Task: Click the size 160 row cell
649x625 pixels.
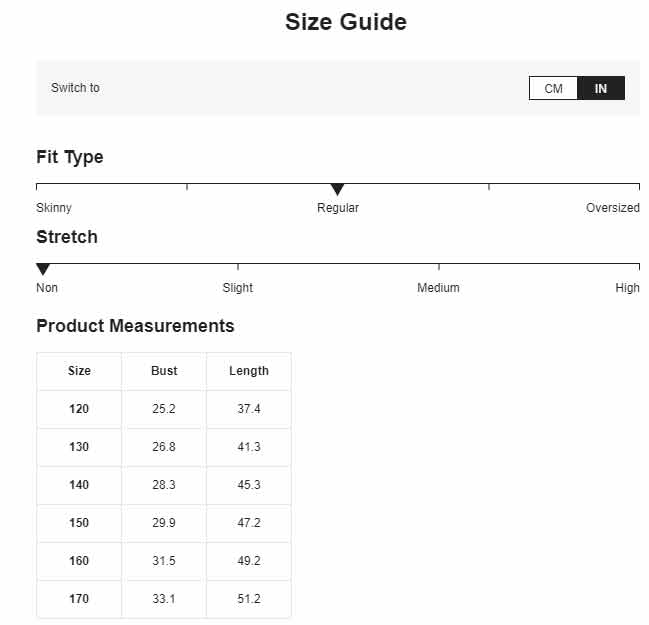Action: (79, 561)
